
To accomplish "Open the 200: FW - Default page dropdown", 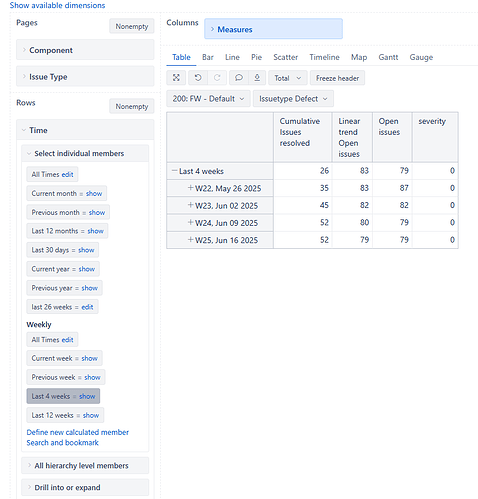I will point(208,99).
